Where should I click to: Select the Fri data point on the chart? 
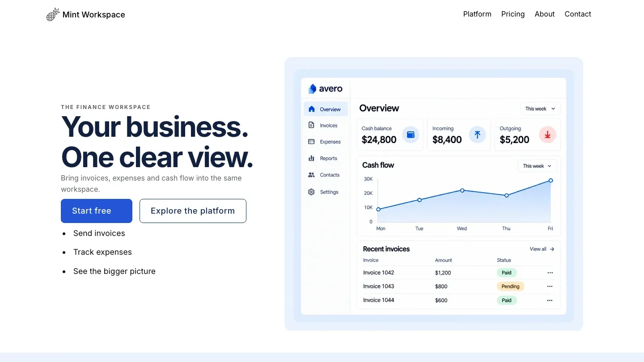(551, 181)
